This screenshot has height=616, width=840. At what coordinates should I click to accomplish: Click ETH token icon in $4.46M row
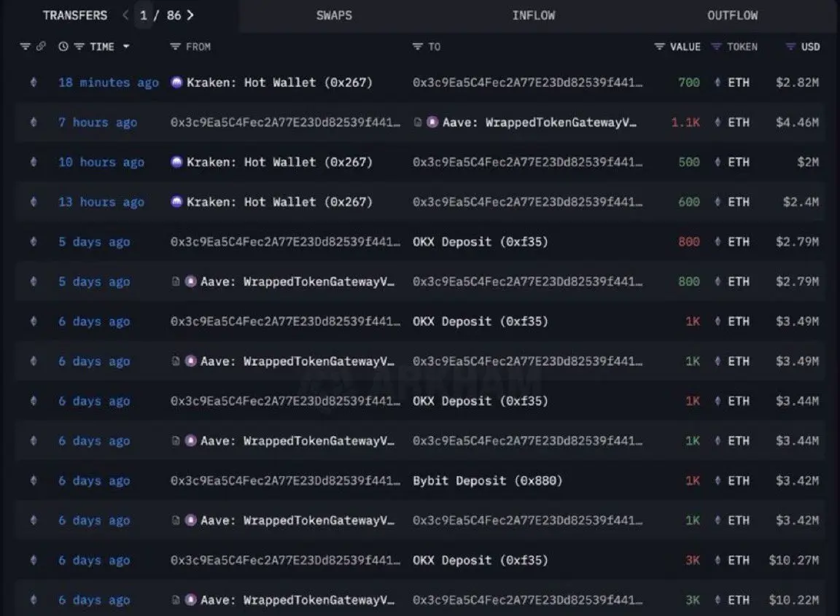click(x=717, y=122)
